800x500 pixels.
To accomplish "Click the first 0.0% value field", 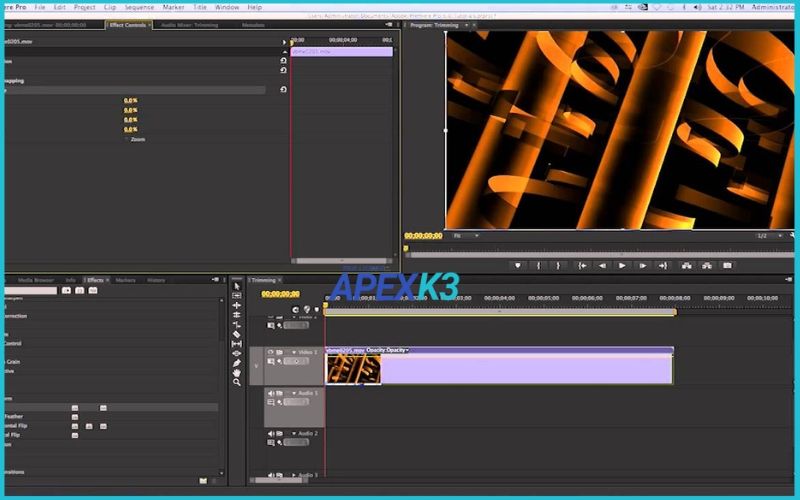I will [130, 100].
